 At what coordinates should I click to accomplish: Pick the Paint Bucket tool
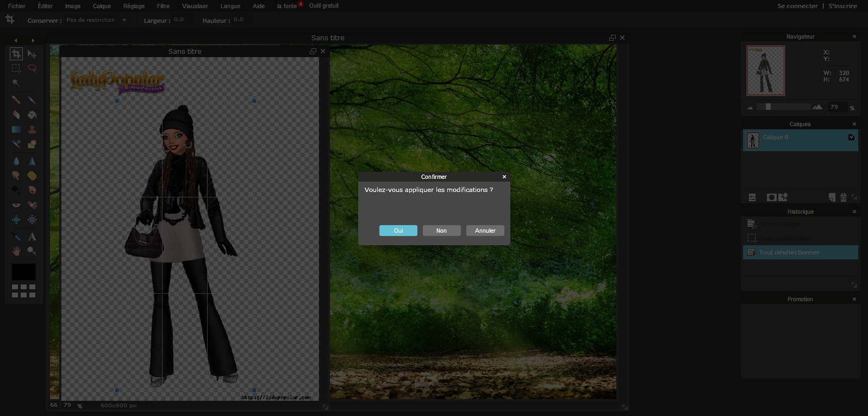(32, 115)
